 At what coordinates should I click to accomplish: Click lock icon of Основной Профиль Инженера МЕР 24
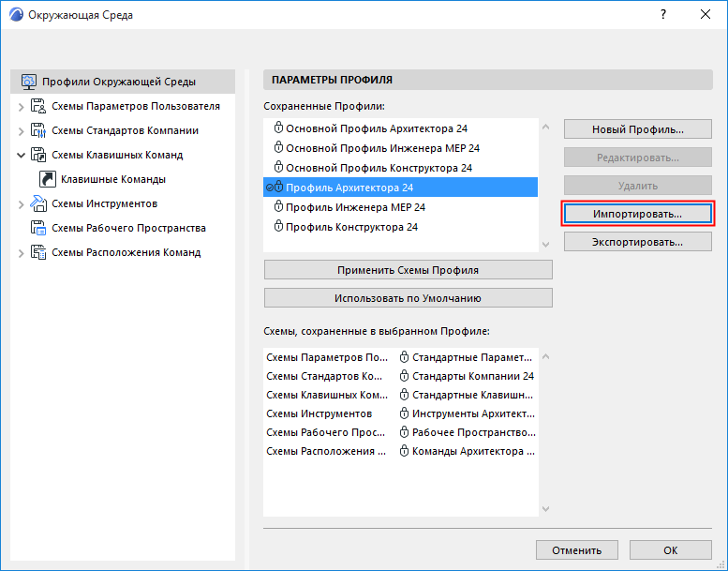278,148
